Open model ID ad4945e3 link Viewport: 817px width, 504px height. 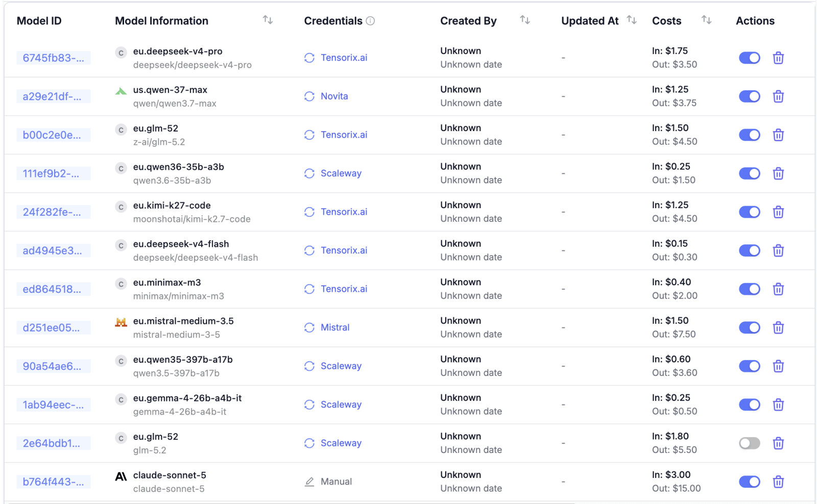point(54,250)
